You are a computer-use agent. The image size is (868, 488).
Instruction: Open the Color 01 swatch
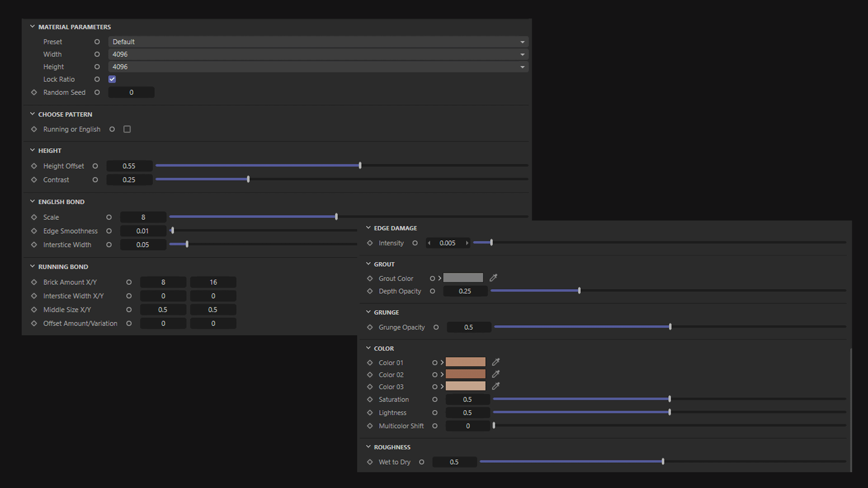[465, 362]
